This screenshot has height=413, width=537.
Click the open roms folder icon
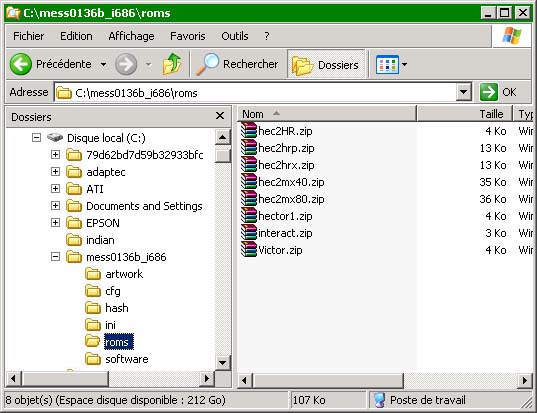coord(93,341)
